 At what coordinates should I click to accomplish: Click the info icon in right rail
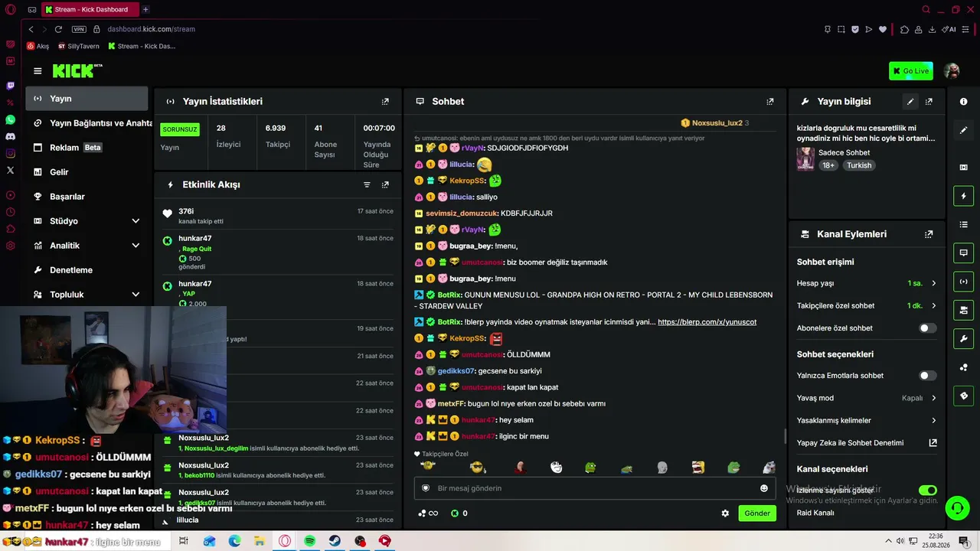click(964, 102)
